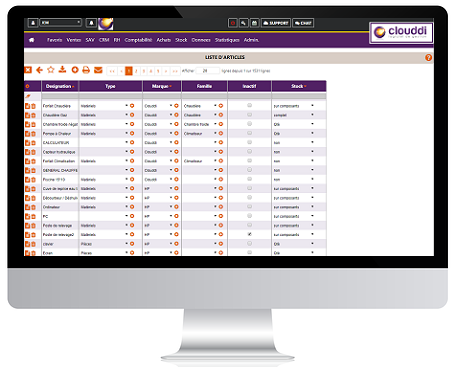Open the Favoris menu

point(55,40)
